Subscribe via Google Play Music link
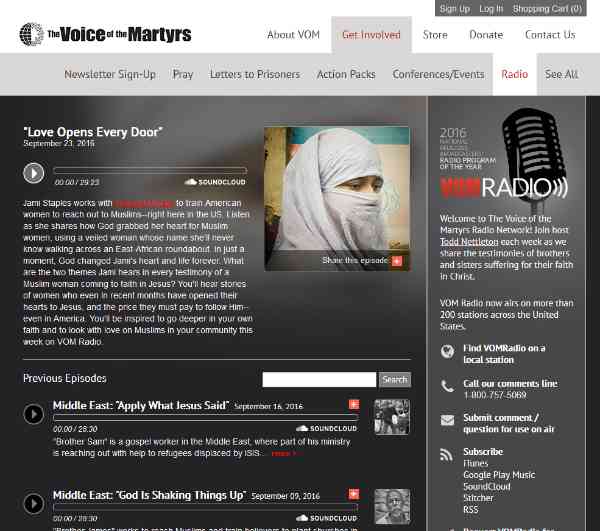 (499, 475)
